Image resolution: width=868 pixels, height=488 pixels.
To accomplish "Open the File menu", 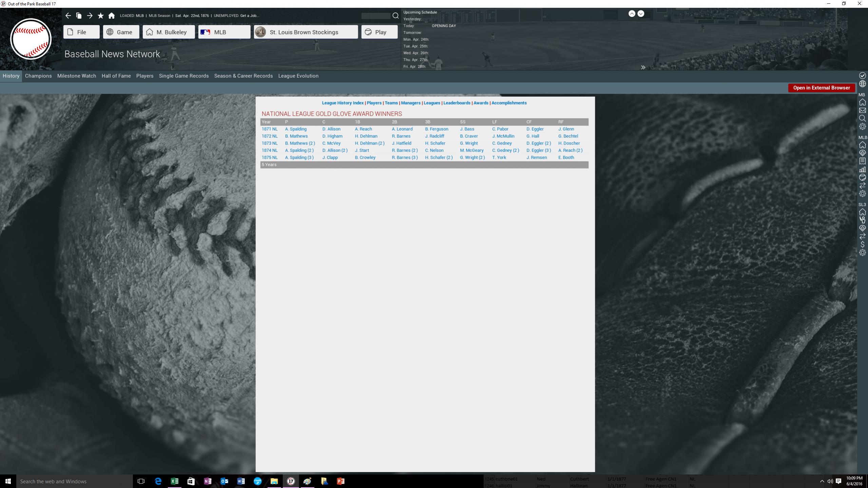I will (x=81, y=32).
